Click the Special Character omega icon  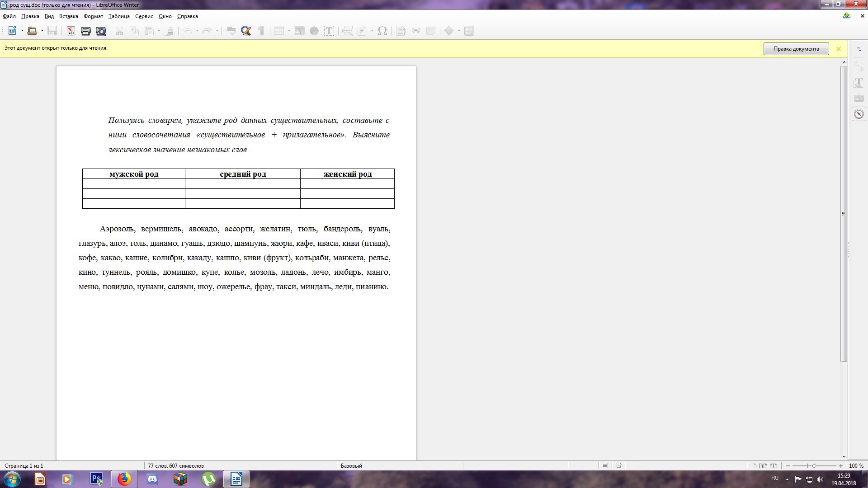[382, 31]
